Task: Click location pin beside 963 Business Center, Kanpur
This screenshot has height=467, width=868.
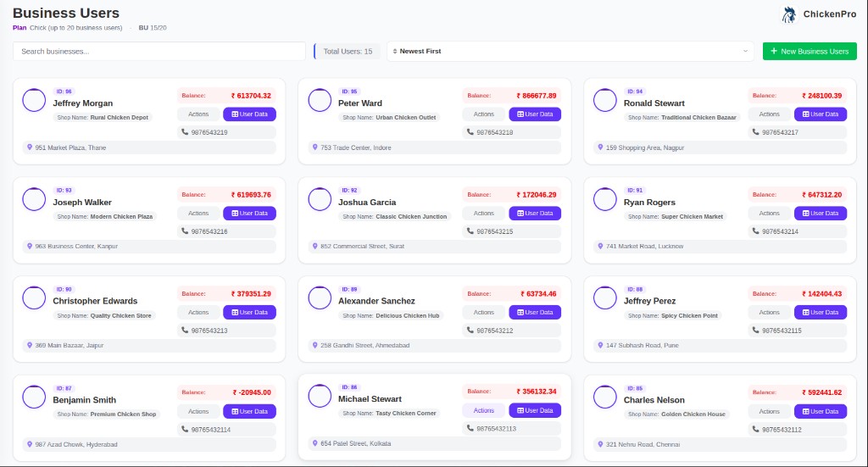Action: coord(30,246)
